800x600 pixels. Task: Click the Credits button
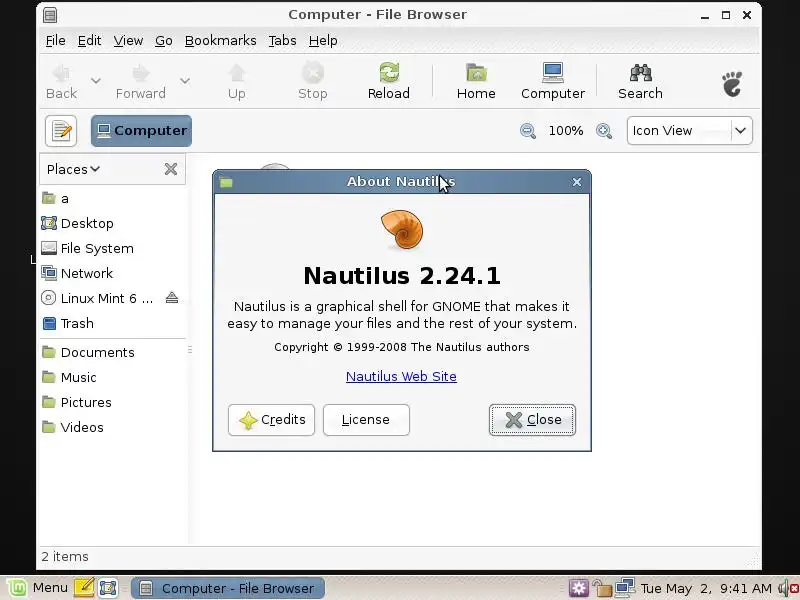[271, 420]
